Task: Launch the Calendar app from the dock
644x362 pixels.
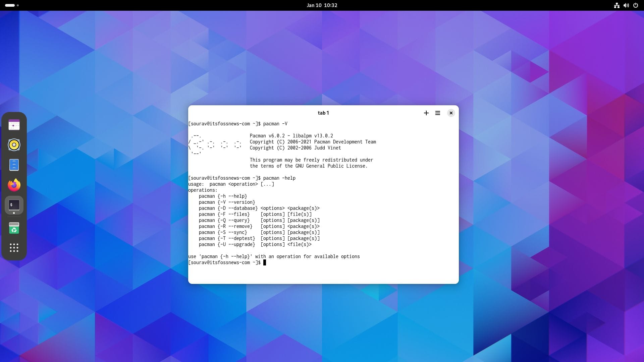Action: coord(14,124)
